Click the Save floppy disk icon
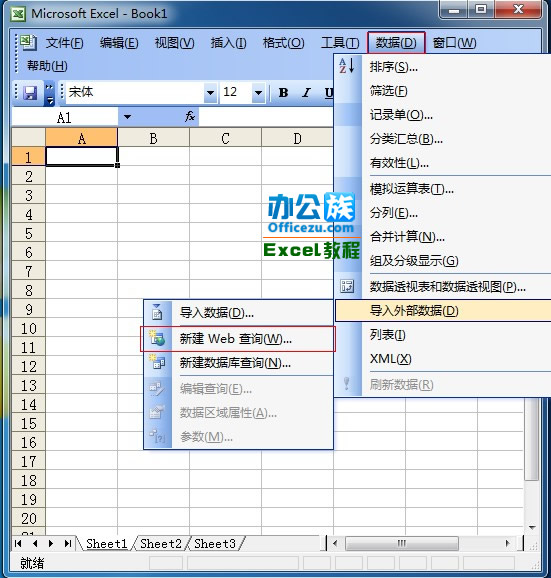551x578 pixels. 30,93
